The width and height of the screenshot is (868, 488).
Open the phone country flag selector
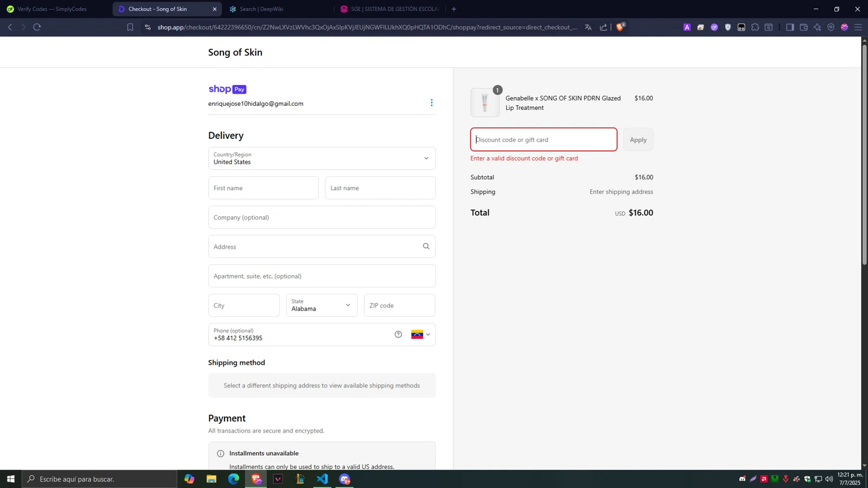pos(421,334)
